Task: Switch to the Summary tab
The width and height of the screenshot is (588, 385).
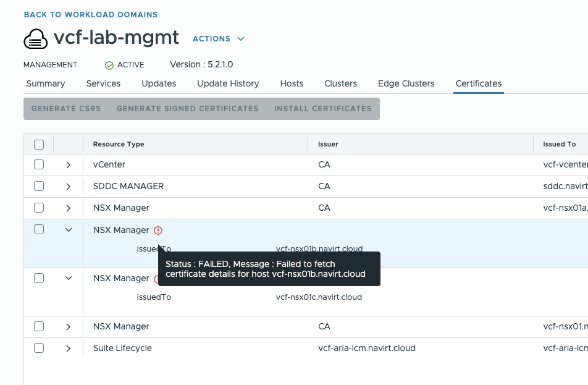Action: pos(46,83)
